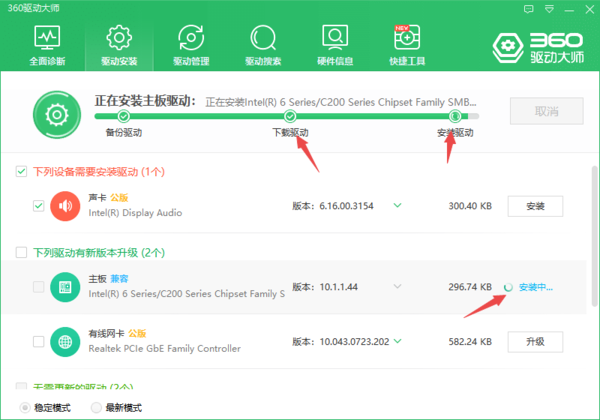The image size is (600, 420).
Task: Click the 兼容 tag next to 主板
Action: [x=119, y=279]
